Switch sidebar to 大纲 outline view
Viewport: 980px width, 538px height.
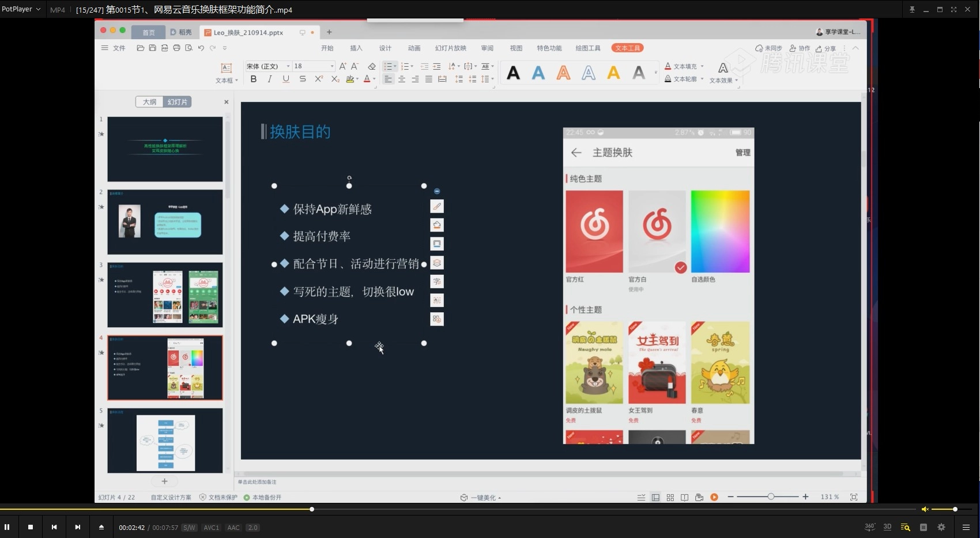tap(149, 102)
